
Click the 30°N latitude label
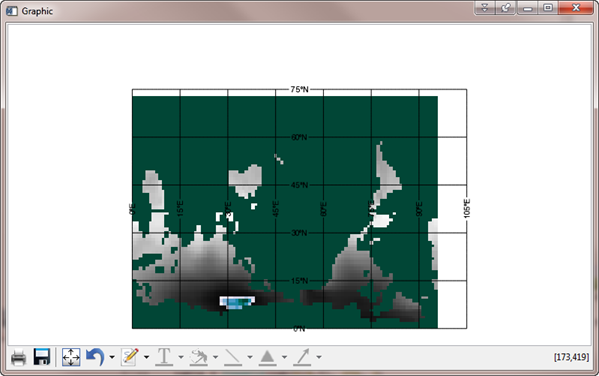299,233
